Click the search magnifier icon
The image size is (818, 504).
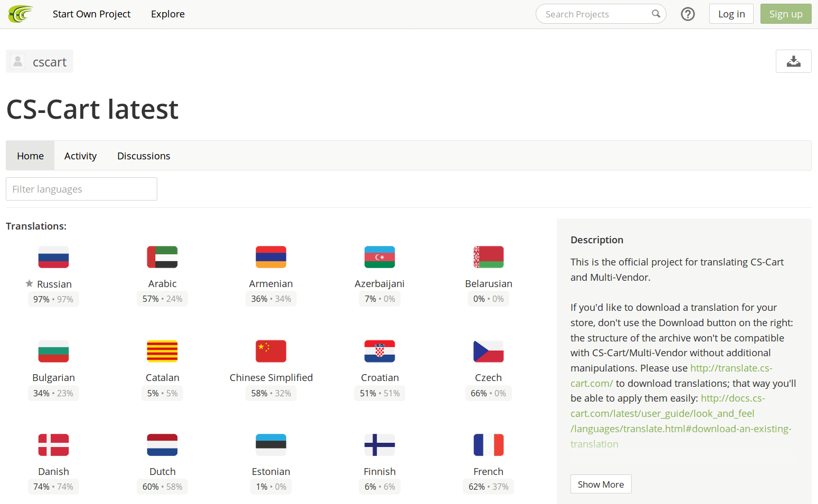[656, 14]
